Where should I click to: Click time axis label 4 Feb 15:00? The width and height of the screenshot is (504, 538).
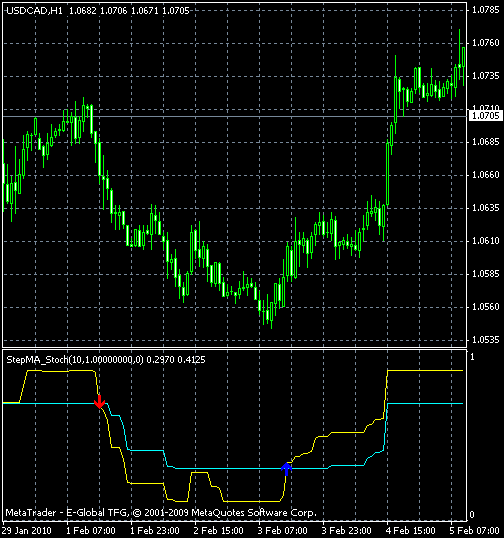coord(411,530)
